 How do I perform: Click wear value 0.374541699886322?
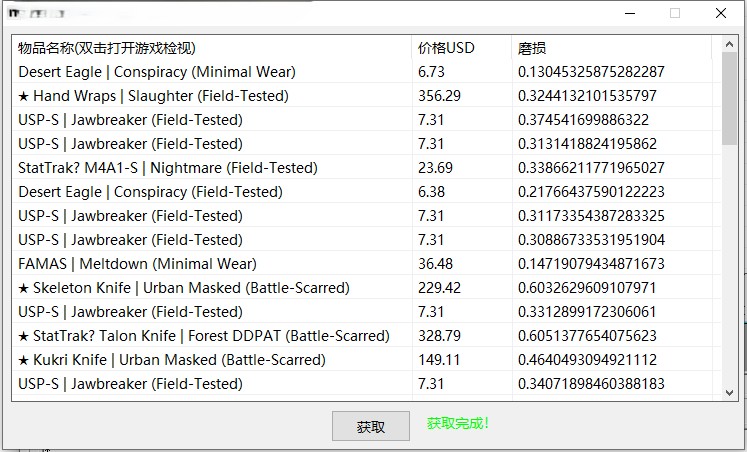[x=583, y=120]
